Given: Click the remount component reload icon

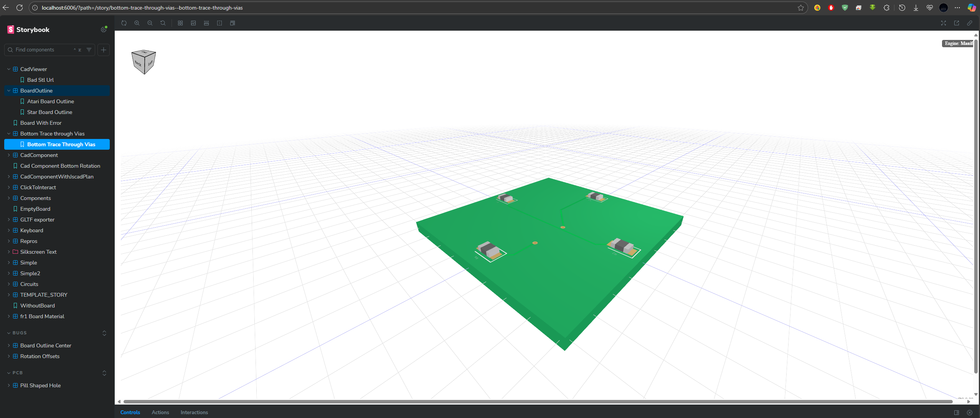Looking at the screenshot, I should coord(124,23).
